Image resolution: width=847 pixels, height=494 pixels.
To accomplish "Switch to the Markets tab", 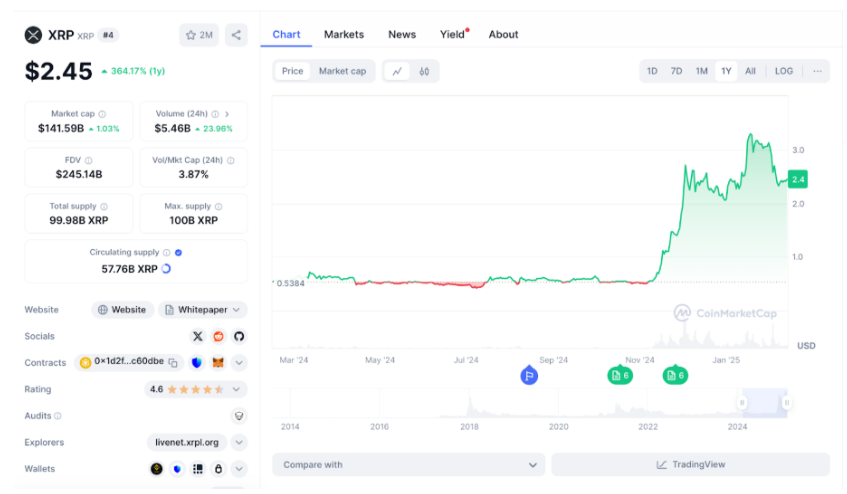I will (344, 35).
